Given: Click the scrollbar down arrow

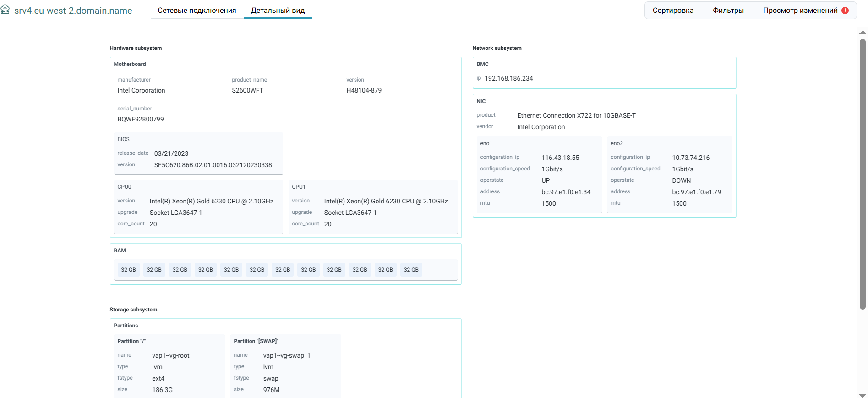Looking at the screenshot, I should pyautogui.click(x=863, y=395).
